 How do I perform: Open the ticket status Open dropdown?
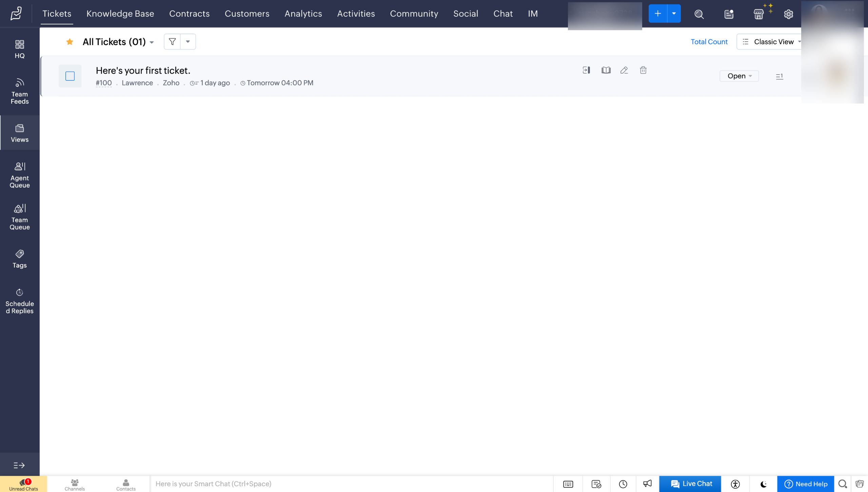739,76
